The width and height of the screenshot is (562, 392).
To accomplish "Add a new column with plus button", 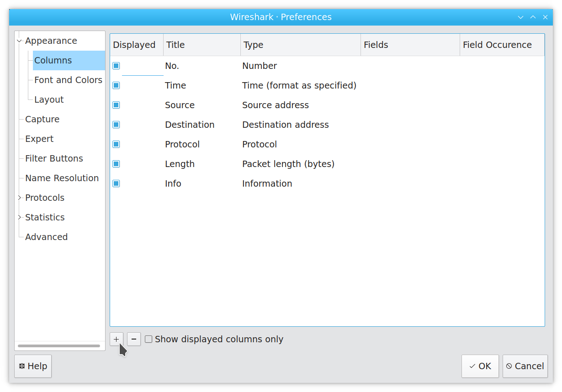I will [x=117, y=339].
